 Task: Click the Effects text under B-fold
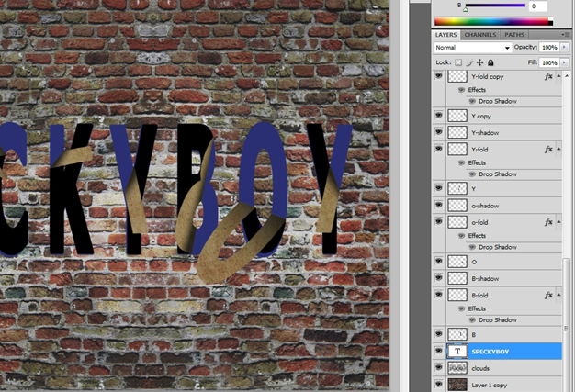pyautogui.click(x=477, y=308)
